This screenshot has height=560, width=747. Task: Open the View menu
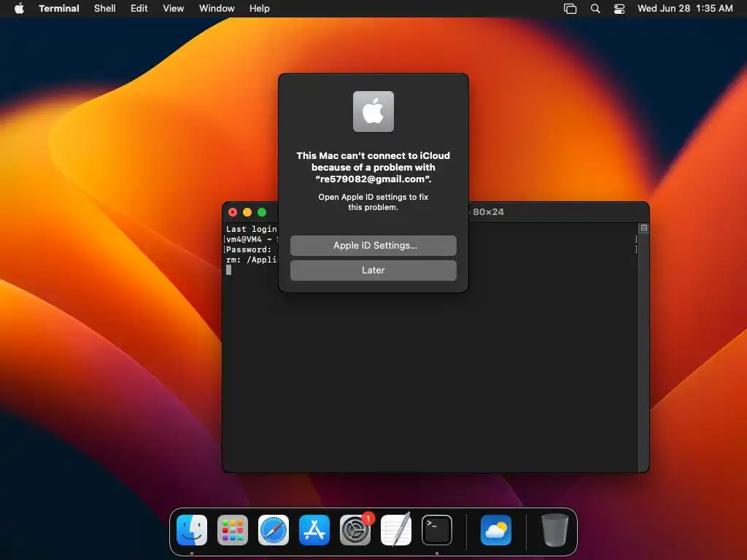pyautogui.click(x=173, y=8)
